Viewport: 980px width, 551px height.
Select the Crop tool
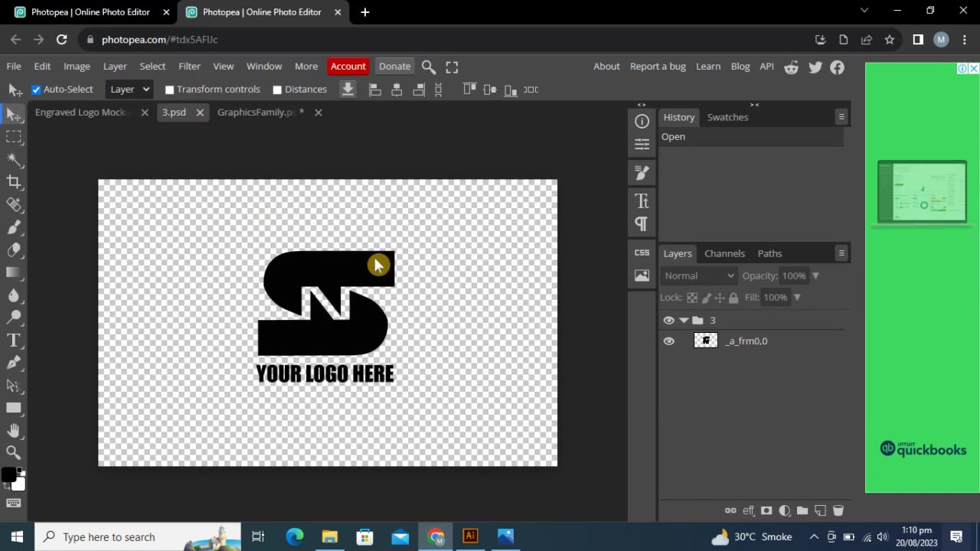point(14,181)
